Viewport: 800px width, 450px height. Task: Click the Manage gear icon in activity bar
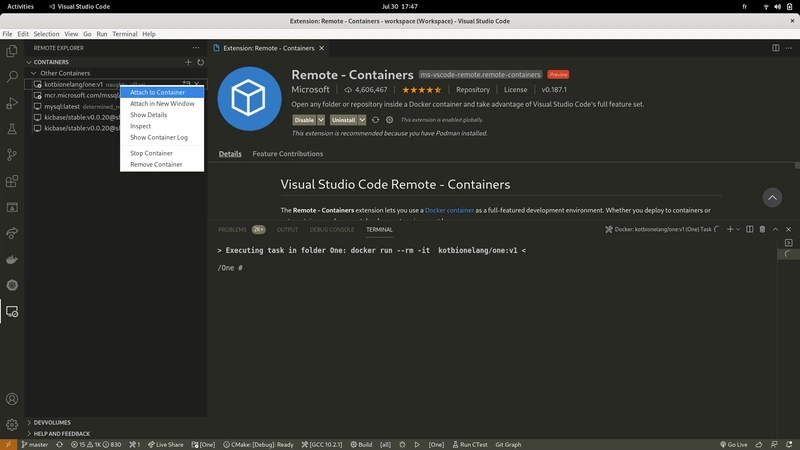pos(12,425)
